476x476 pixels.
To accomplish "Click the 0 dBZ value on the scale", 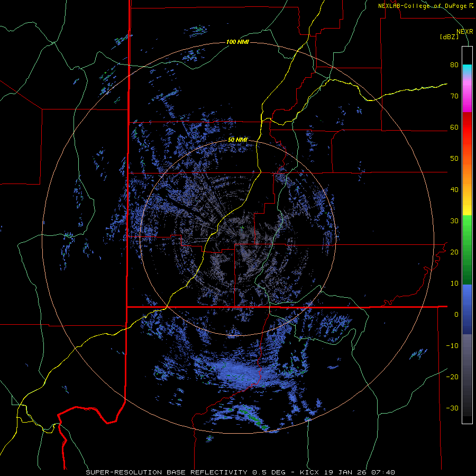I will (x=456, y=315).
